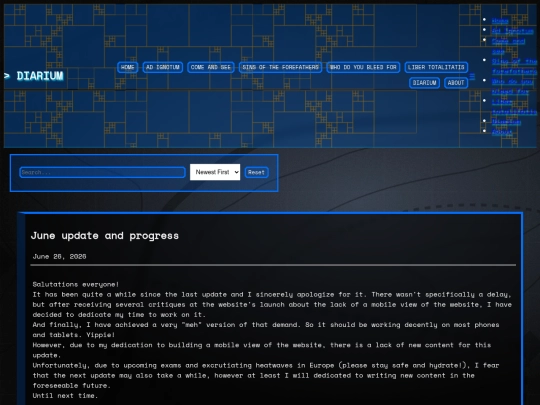Click the Reset button
Image resolution: width=540 pixels, height=405 pixels.
coord(257,172)
